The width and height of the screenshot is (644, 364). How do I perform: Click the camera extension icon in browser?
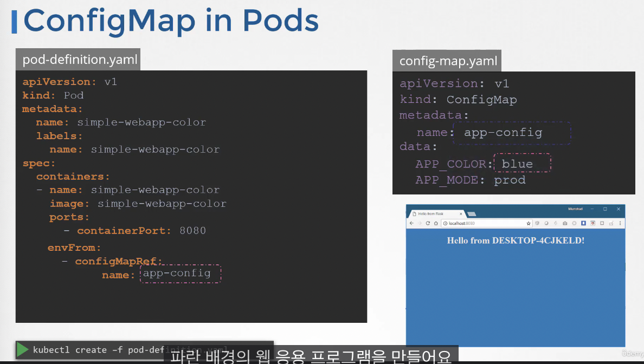pyautogui.click(x=565, y=223)
